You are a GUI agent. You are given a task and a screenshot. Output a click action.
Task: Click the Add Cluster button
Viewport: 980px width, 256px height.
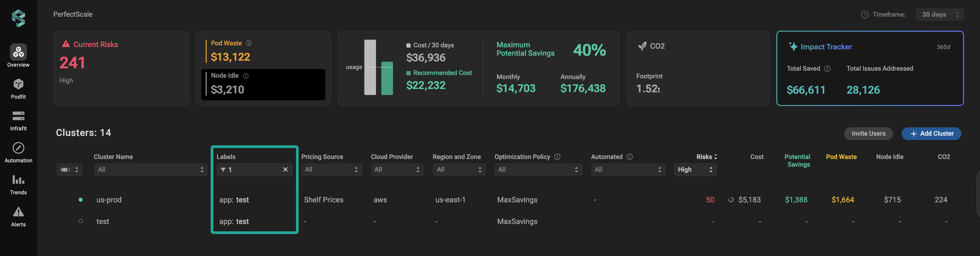pos(931,134)
